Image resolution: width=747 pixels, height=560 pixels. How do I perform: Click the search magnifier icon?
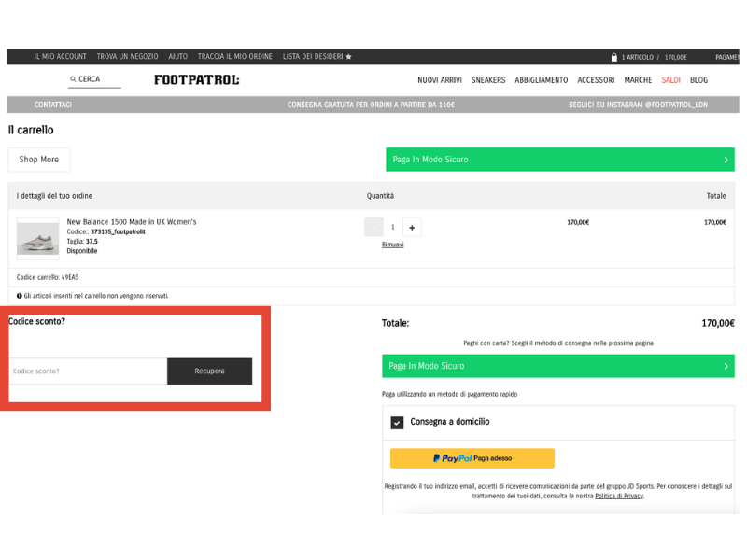click(73, 80)
